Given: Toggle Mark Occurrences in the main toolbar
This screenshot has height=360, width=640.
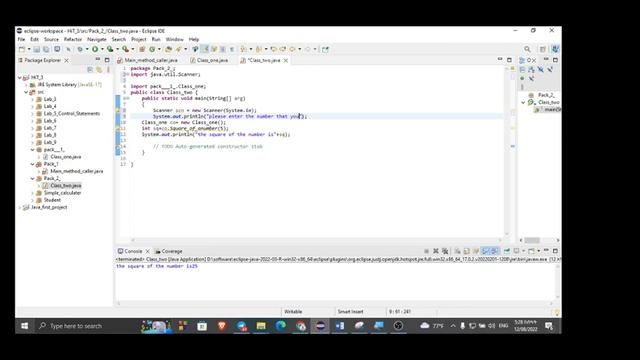Looking at the screenshot, I should coord(205,49).
